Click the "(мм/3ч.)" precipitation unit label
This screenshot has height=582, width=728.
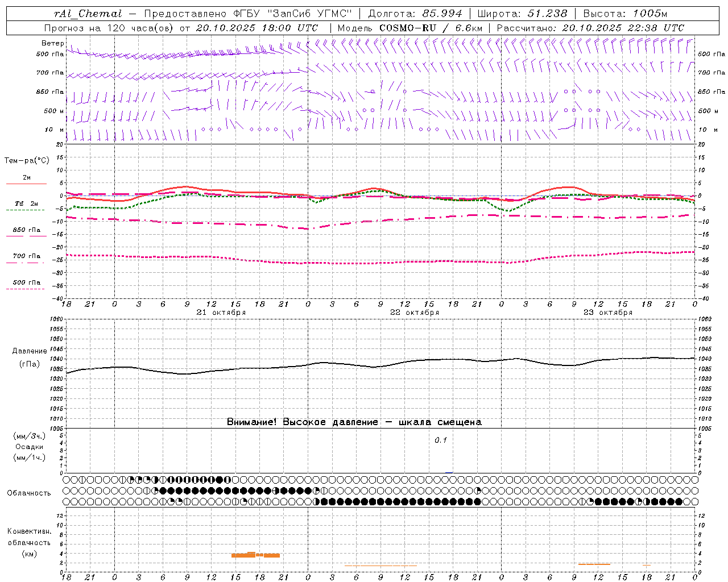[x=30, y=436]
